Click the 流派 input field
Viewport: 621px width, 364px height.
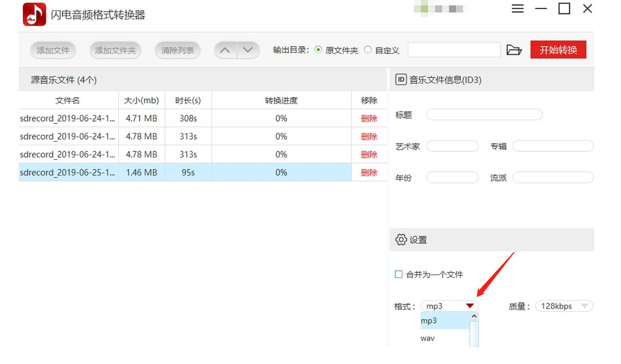coord(553,177)
